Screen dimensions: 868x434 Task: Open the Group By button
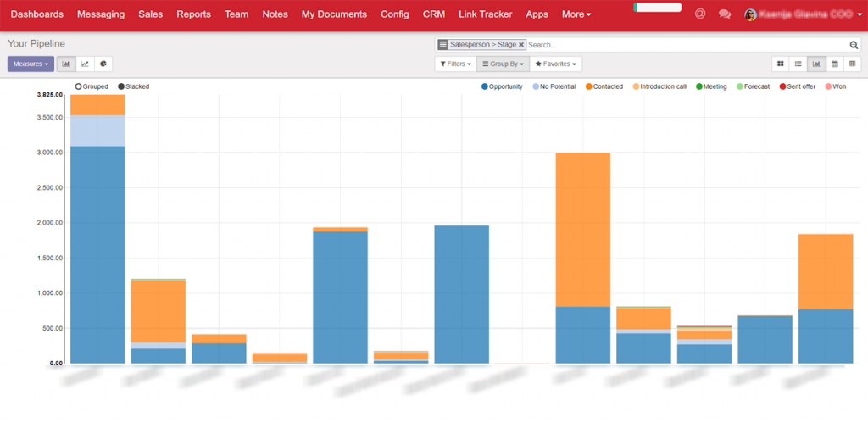click(x=503, y=64)
